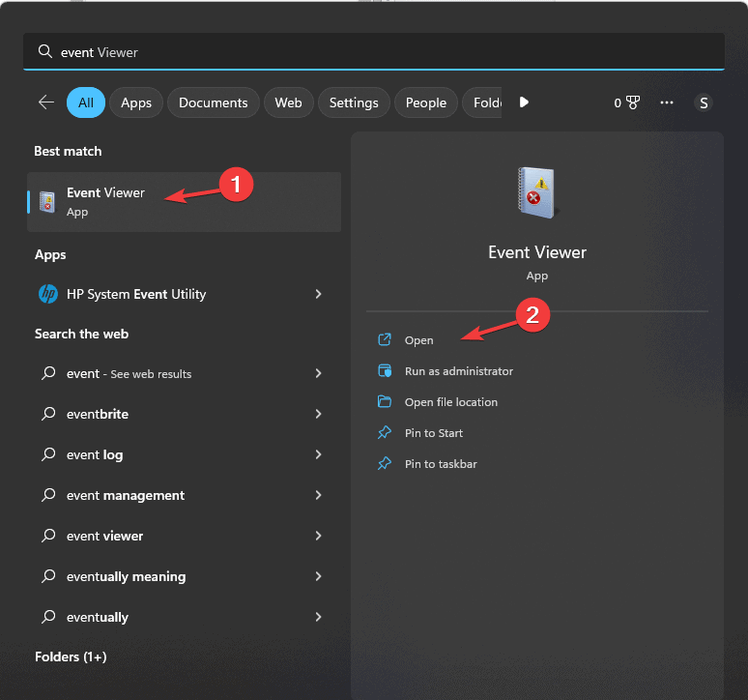Switch to the People filter tab
Viewport: 748px width, 700px height.
[425, 102]
